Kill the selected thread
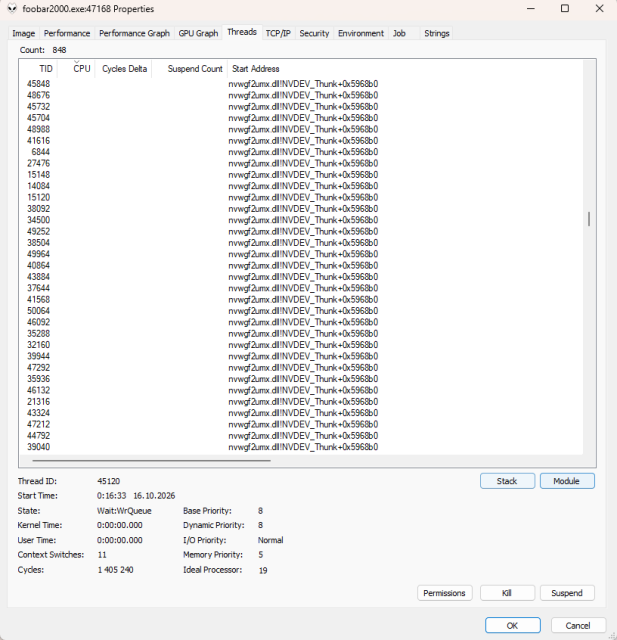 (x=507, y=593)
